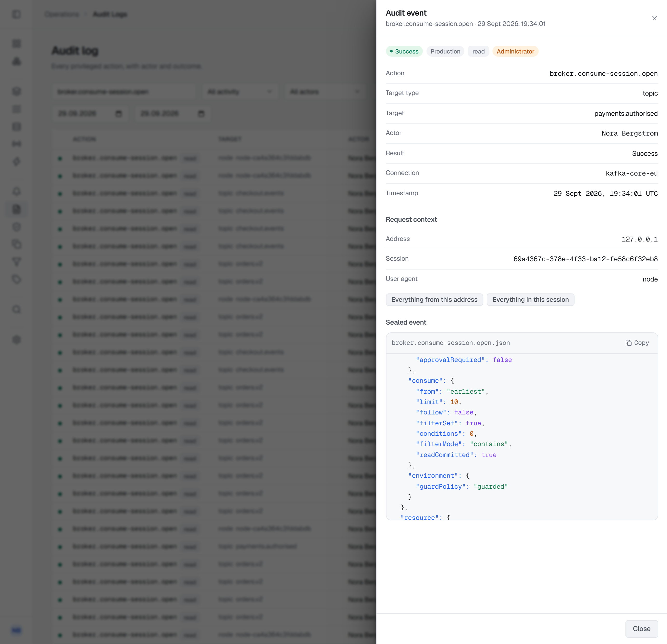Click the User agent value node
Viewport: 667px width, 644px height.
pos(650,279)
